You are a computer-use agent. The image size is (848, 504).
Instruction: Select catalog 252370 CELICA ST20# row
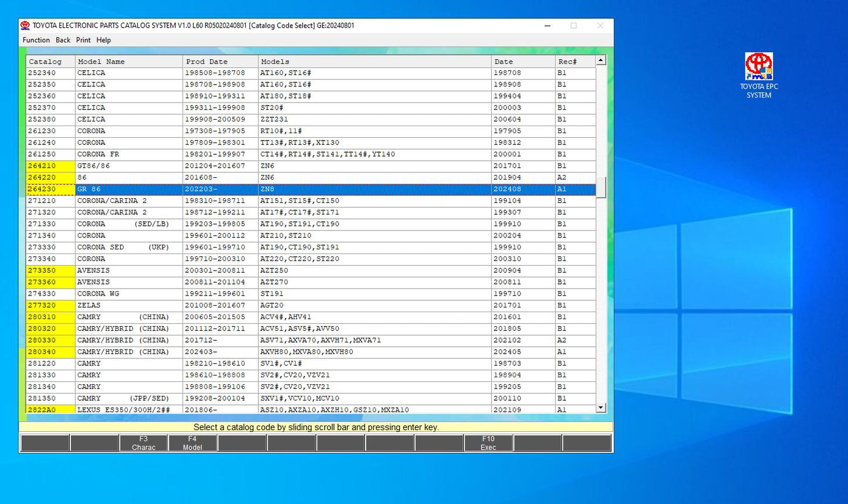tap(311, 108)
